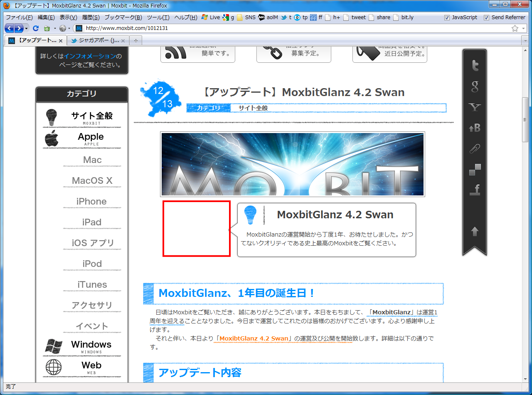
Task: Click the MOXBIT lightning banner image
Action: click(x=293, y=164)
